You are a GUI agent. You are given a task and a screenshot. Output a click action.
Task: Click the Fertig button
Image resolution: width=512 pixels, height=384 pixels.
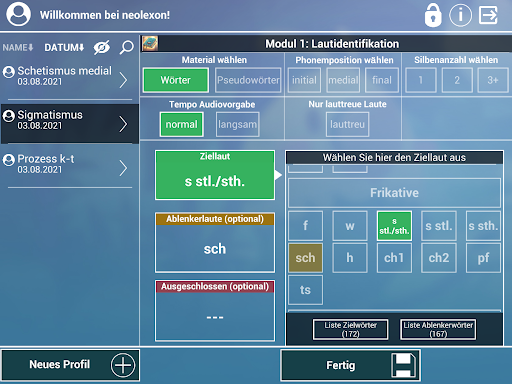351,365
